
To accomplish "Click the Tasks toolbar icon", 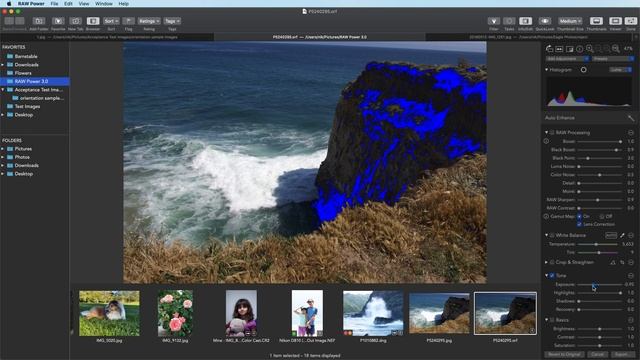I will coord(509,21).
